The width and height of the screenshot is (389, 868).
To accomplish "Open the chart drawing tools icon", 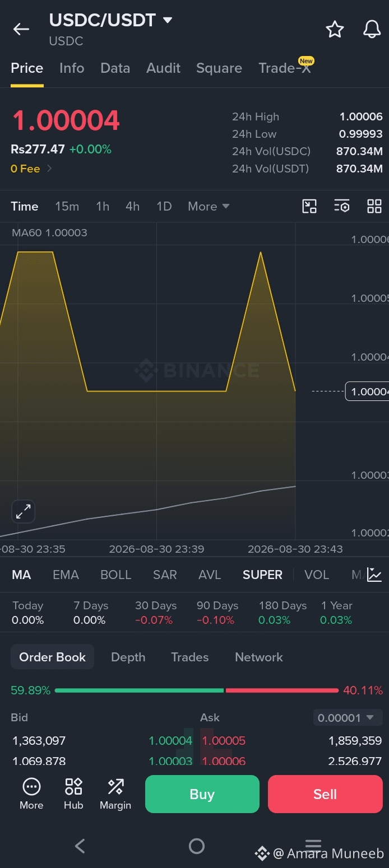I will 309,206.
